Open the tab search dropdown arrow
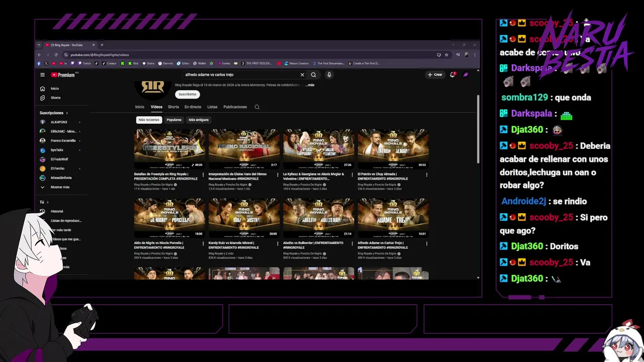 [x=39, y=45]
